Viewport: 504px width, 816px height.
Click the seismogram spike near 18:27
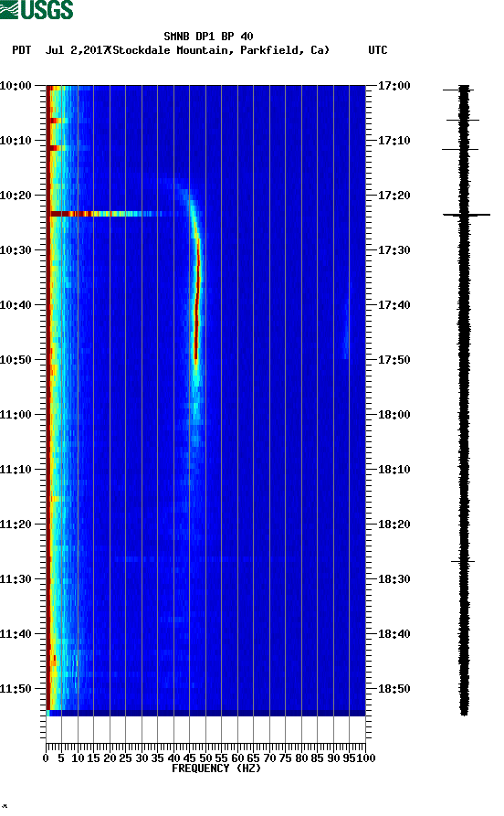[463, 562]
